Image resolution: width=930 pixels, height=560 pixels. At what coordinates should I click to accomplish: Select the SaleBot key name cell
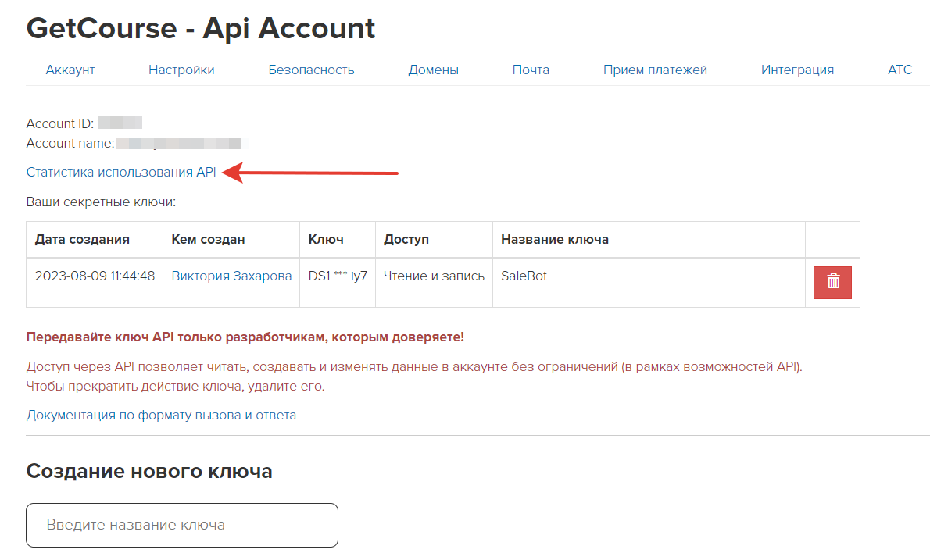649,282
